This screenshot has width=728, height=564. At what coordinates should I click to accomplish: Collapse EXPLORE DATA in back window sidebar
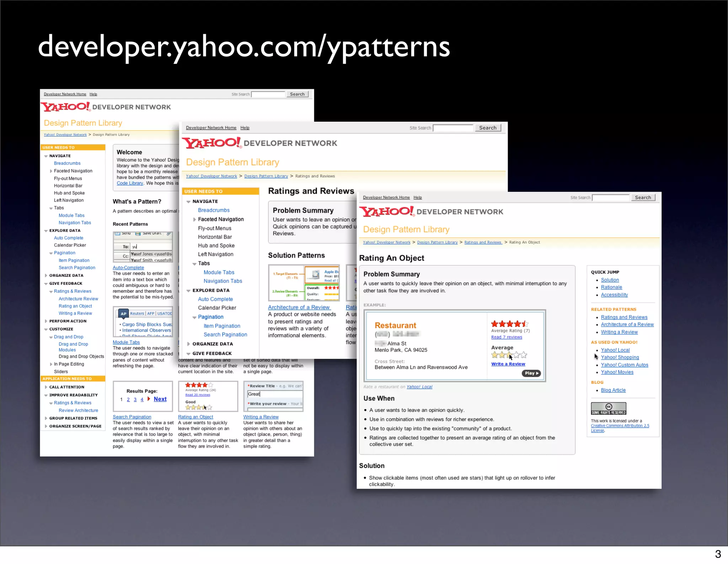point(46,231)
